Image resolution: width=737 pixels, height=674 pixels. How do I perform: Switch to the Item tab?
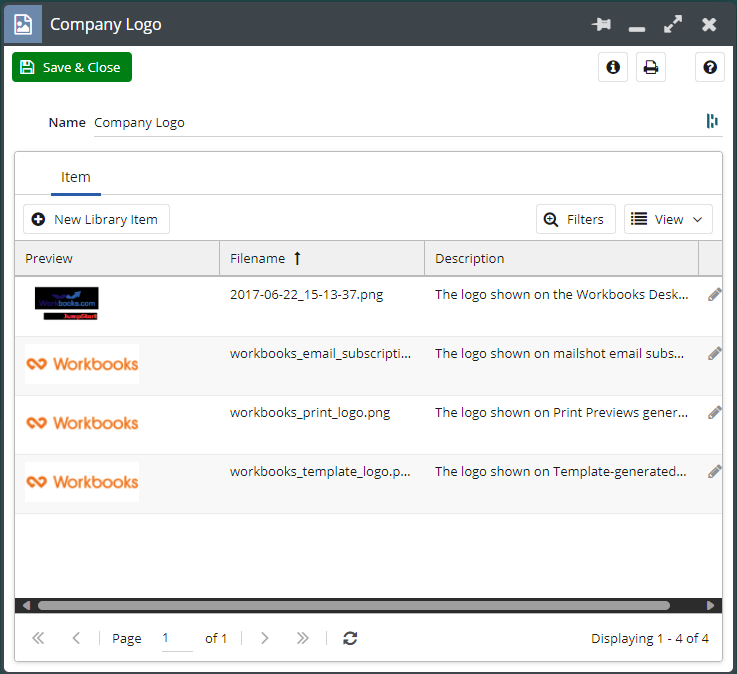(x=76, y=177)
